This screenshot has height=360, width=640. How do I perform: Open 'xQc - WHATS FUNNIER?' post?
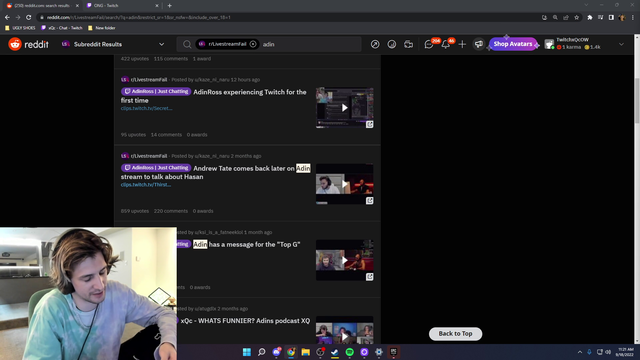[x=245, y=321]
